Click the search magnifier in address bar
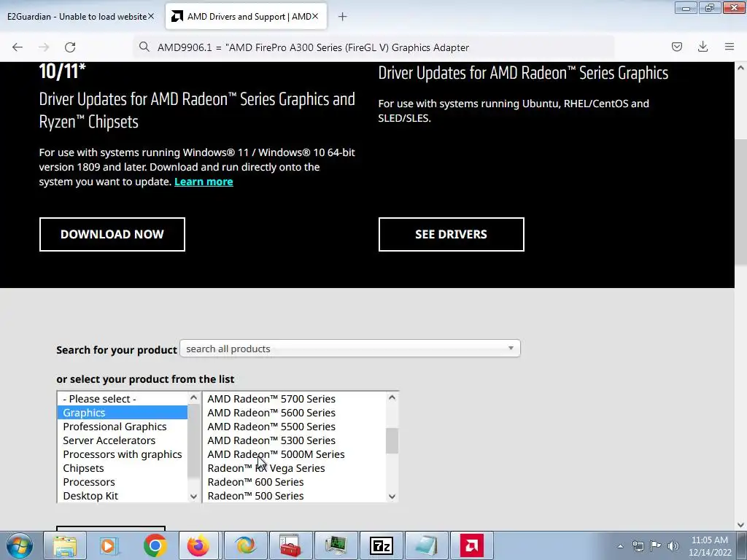747x560 pixels. [x=144, y=47]
